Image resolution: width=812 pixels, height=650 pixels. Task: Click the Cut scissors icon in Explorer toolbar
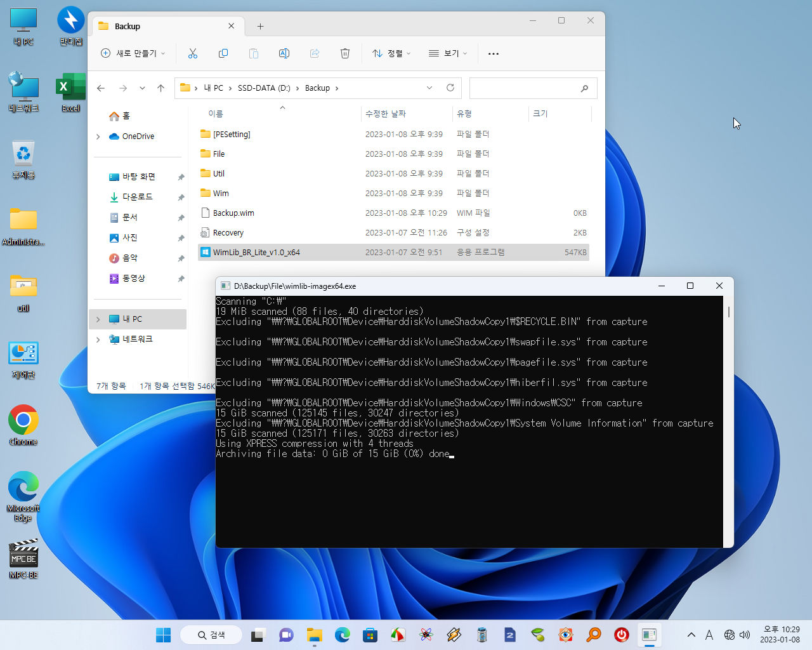point(193,53)
